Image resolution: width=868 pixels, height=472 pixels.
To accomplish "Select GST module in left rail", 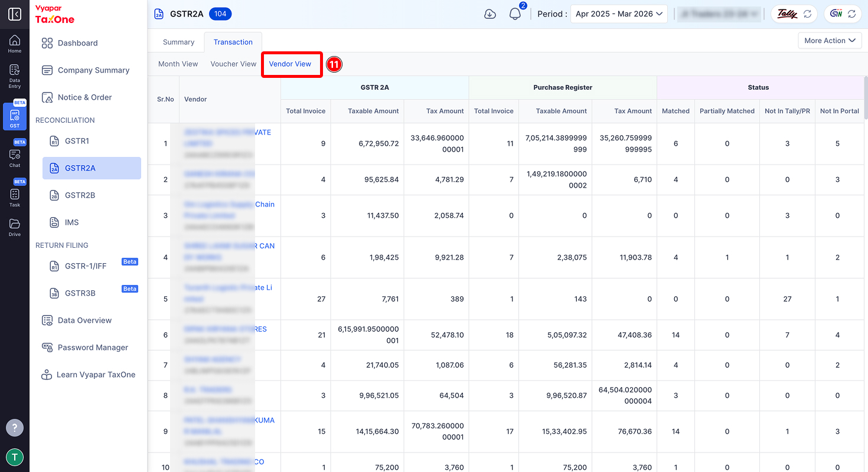I will 15,116.
